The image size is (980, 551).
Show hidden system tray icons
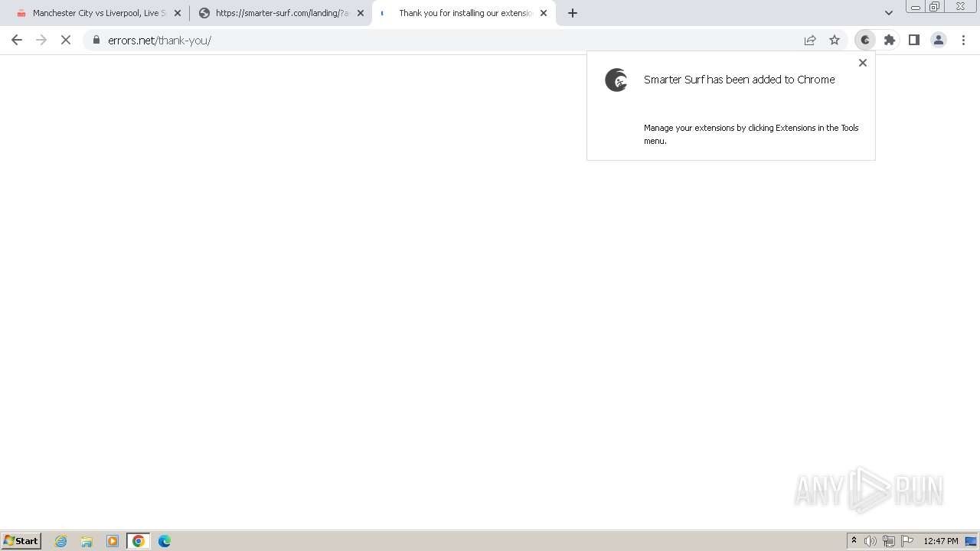tap(854, 541)
